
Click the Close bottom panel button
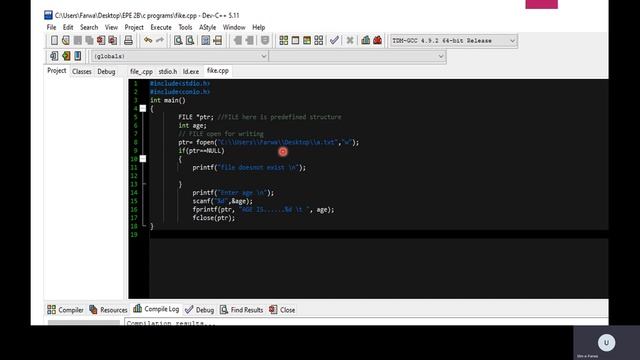(282, 310)
